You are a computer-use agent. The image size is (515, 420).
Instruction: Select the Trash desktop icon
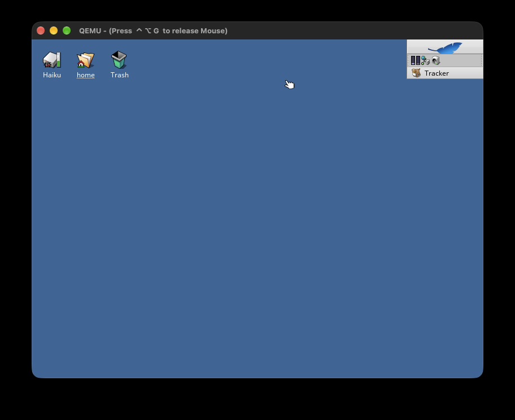tap(119, 60)
